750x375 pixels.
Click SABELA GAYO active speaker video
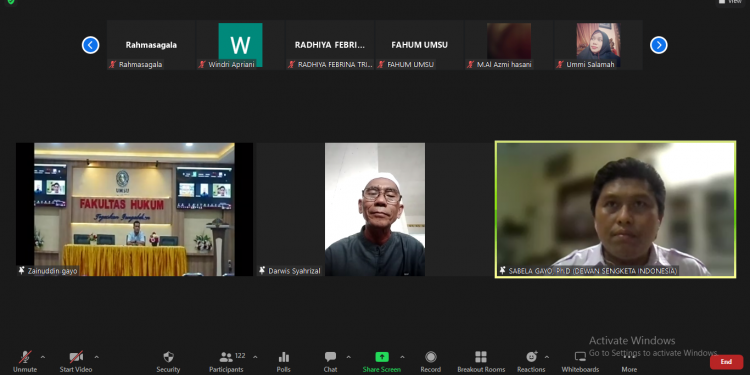(x=616, y=210)
